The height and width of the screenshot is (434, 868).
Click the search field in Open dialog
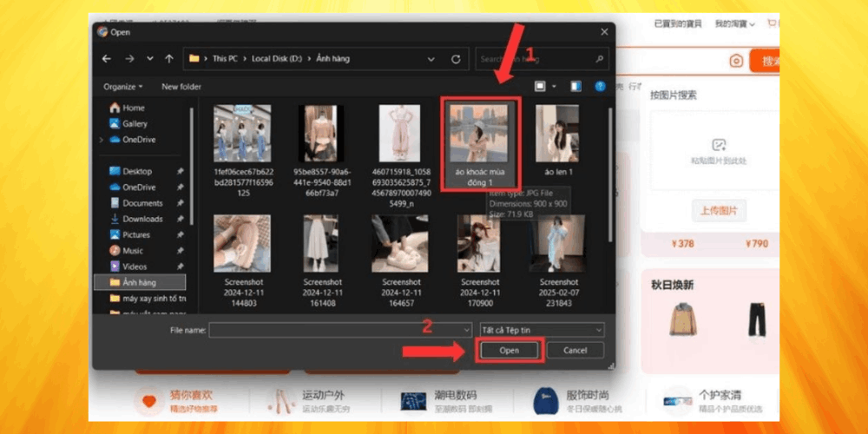pyautogui.click(x=542, y=59)
